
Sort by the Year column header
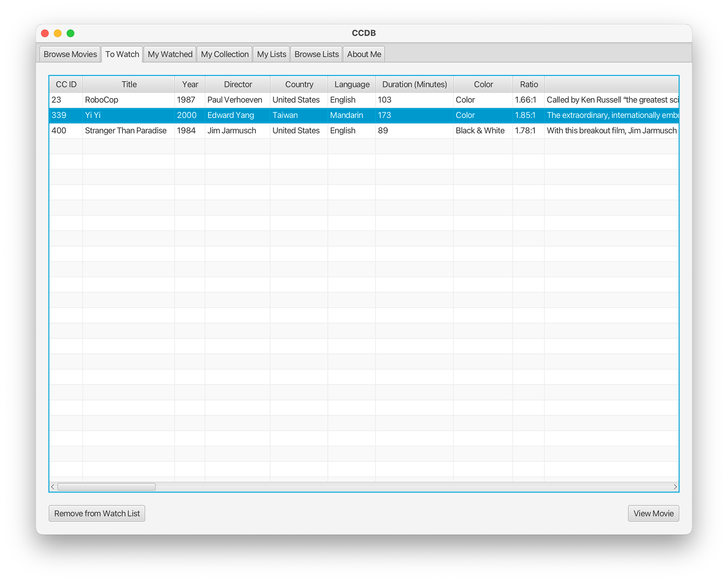(190, 84)
